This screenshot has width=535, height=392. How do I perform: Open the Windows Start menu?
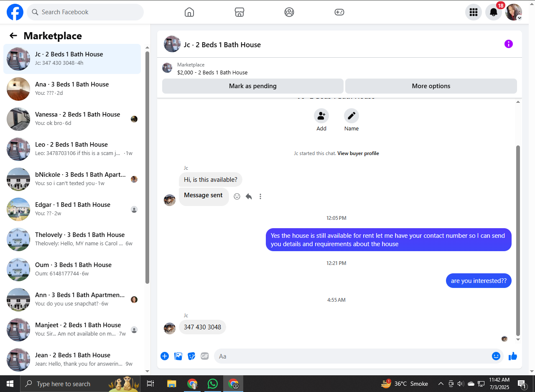click(x=10, y=384)
